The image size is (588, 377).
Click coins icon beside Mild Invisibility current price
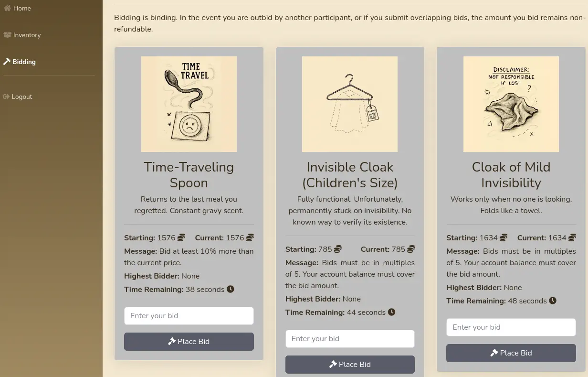572,237
